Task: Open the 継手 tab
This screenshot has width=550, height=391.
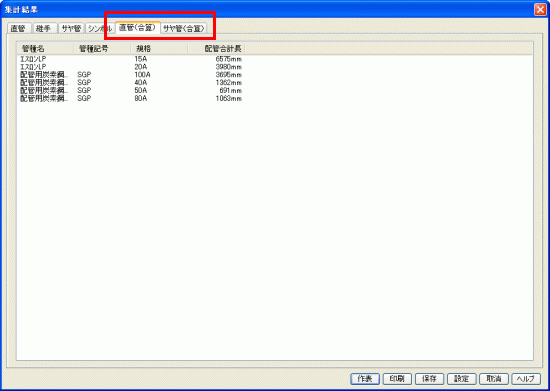Action: point(44,28)
